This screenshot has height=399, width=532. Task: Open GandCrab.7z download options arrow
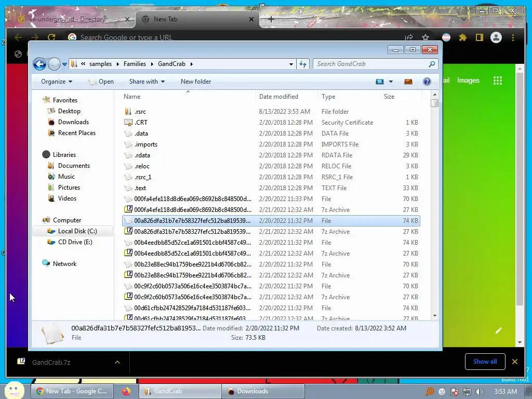[x=117, y=362]
